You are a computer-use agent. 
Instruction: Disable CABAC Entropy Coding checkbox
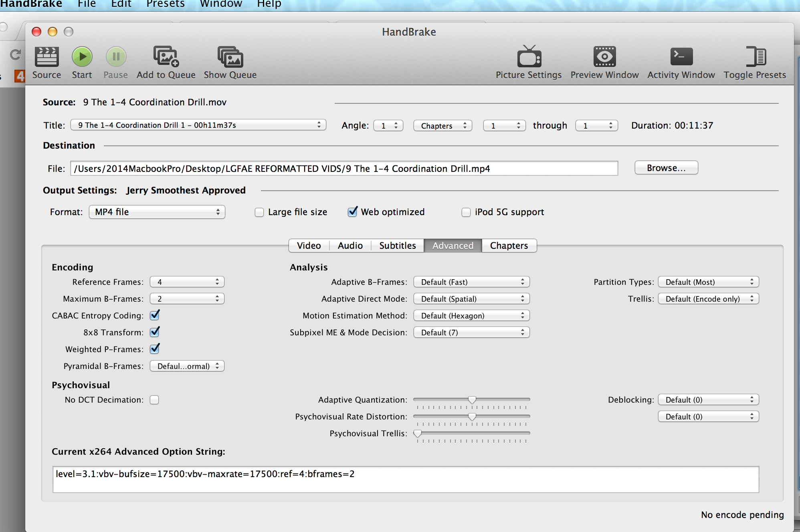click(x=155, y=316)
